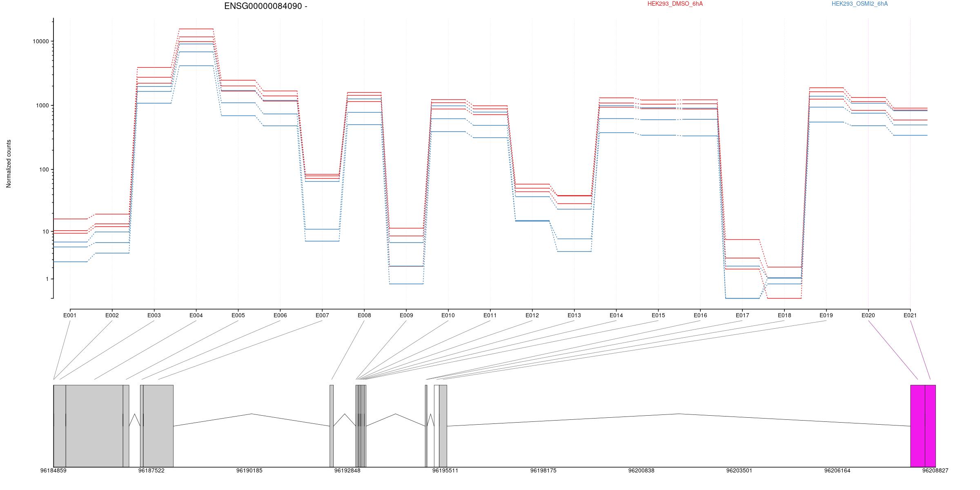This screenshot has width=980, height=490.
Task: Click exon label E018
Action: tap(784, 315)
